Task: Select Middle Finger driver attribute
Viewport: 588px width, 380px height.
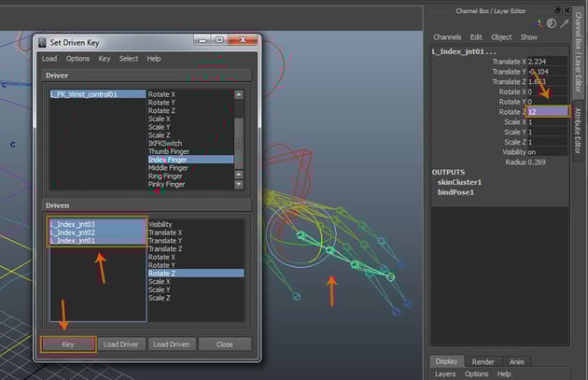Action: coord(168,168)
